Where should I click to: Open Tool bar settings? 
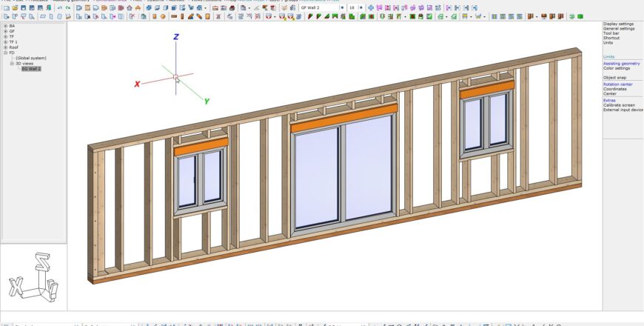pos(611,33)
